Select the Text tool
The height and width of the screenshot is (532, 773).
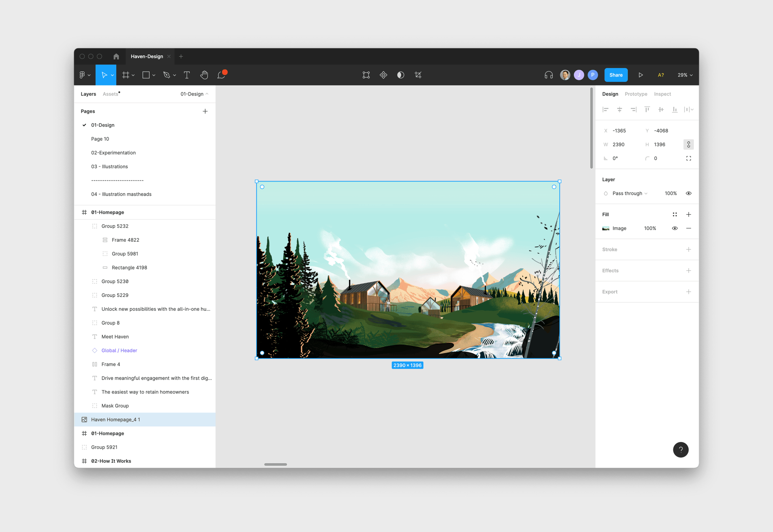[x=187, y=75]
